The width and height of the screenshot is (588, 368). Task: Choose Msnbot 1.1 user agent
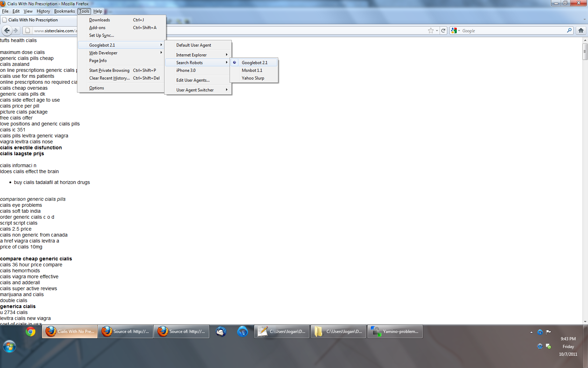[252, 70]
